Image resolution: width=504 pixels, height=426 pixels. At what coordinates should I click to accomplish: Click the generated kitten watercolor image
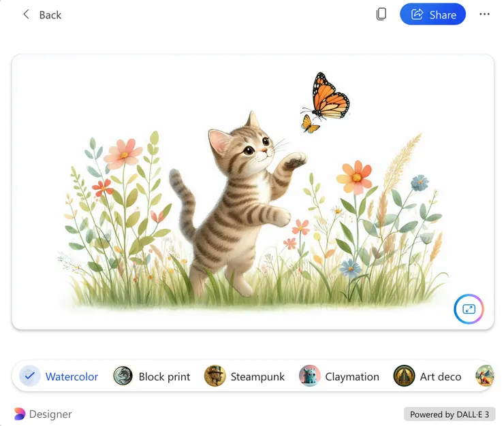(x=253, y=192)
